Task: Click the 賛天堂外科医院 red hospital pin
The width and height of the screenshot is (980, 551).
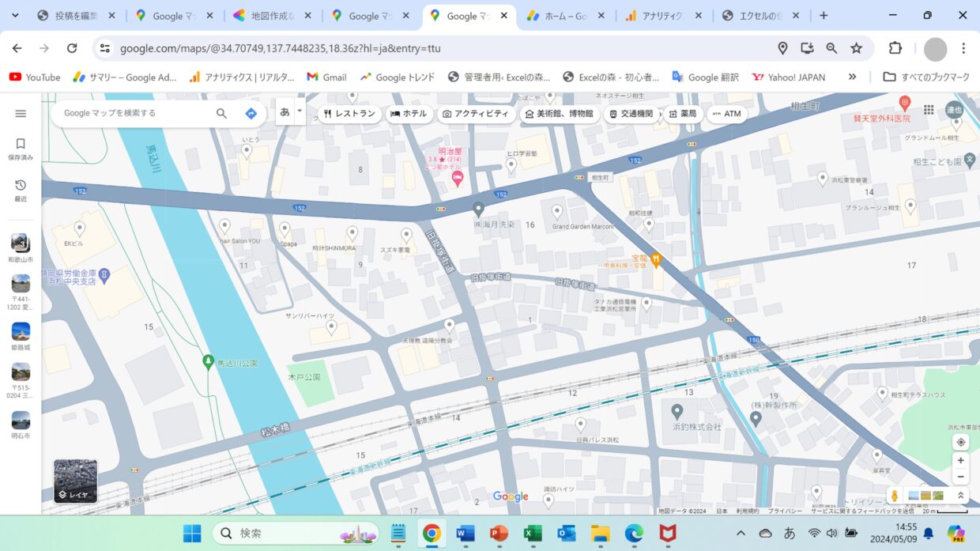Action: pyautogui.click(x=905, y=104)
